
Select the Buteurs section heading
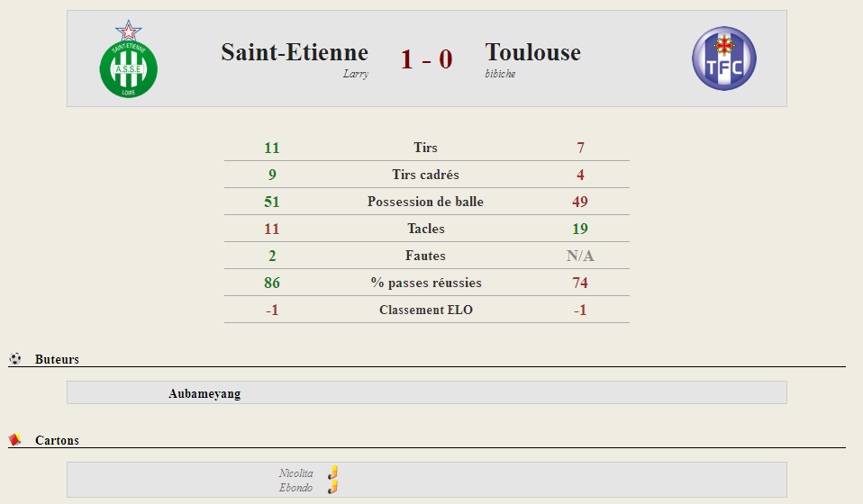pos(57,359)
